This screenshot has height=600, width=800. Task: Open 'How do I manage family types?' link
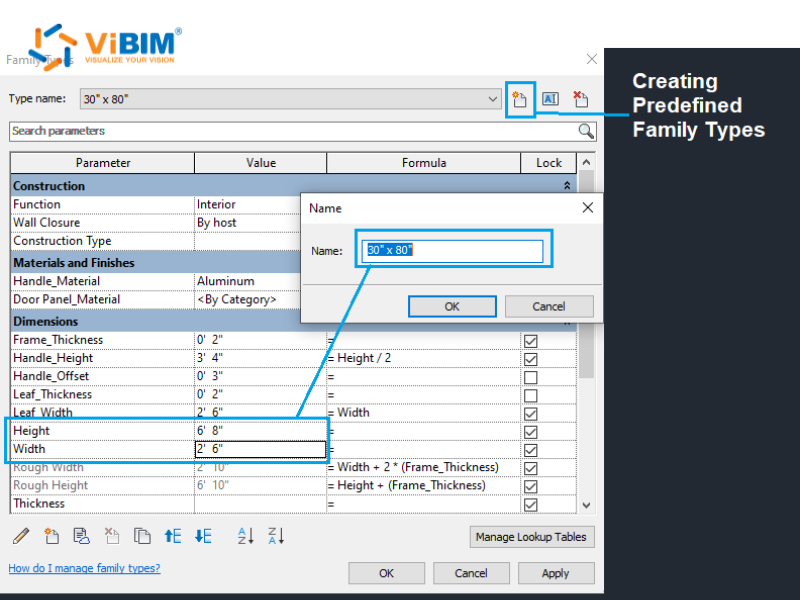[84, 568]
